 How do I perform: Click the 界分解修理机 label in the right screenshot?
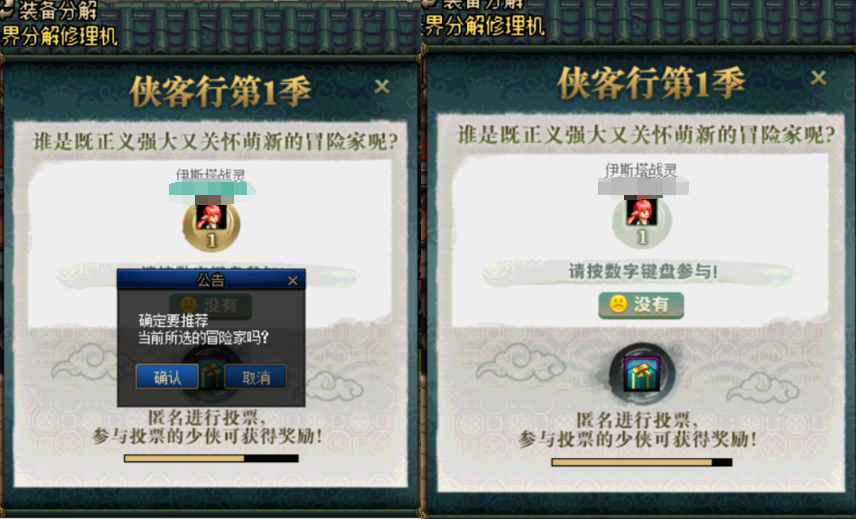click(x=485, y=26)
